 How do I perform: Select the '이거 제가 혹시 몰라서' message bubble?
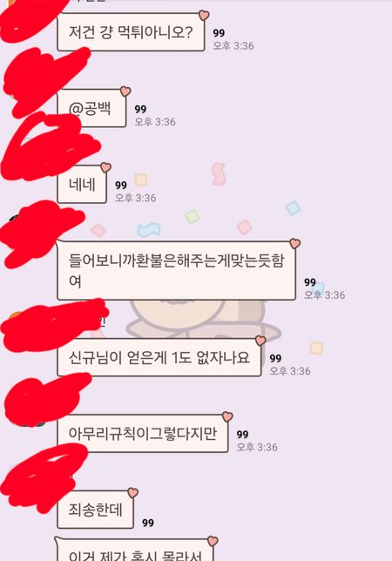tap(134, 550)
